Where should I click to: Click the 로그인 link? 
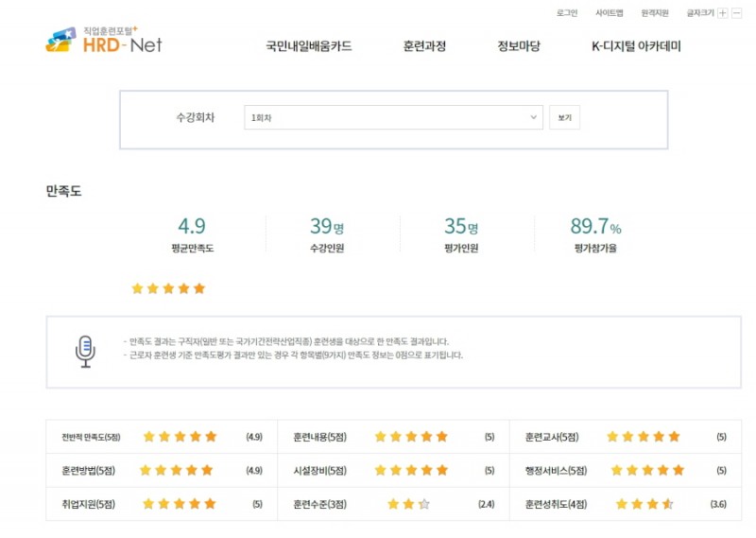(x=567, y=13)
